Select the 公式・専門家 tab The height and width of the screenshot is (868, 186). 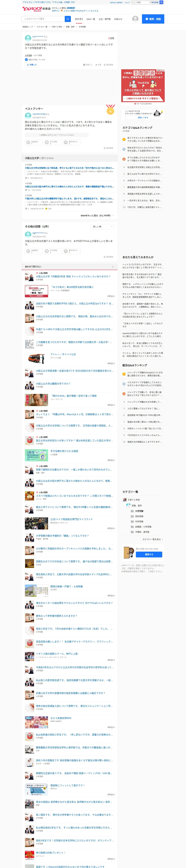tap(105, 19)
